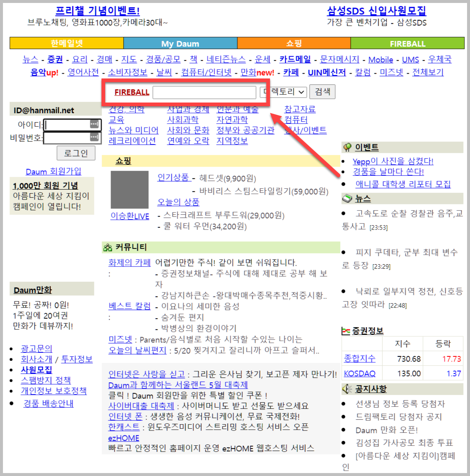Open the 인터넷 폰 link
470x476 pixels.
tap(126, 416)
